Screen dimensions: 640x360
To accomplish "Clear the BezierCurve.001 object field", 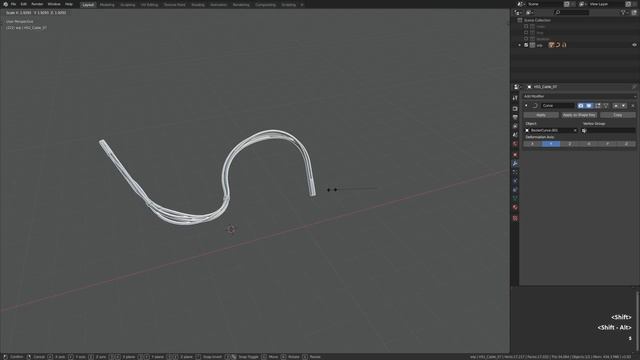I will coord(575,131).
